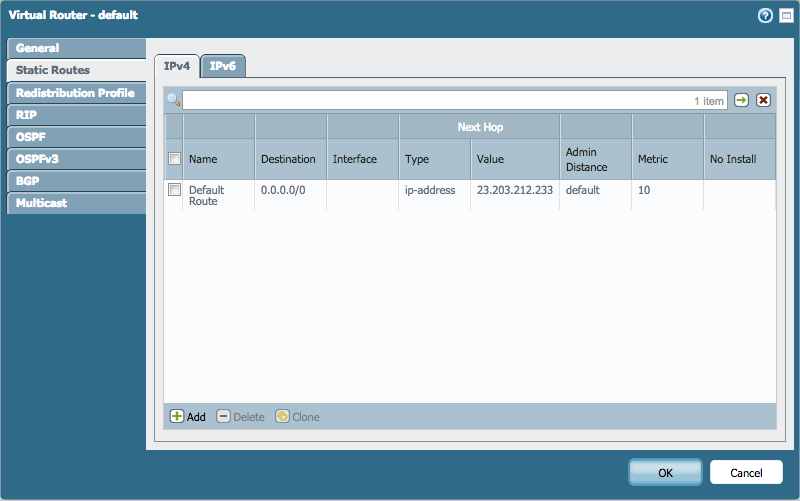
Task: Switch to the IPv6 tab
Action: coord(223,66)
